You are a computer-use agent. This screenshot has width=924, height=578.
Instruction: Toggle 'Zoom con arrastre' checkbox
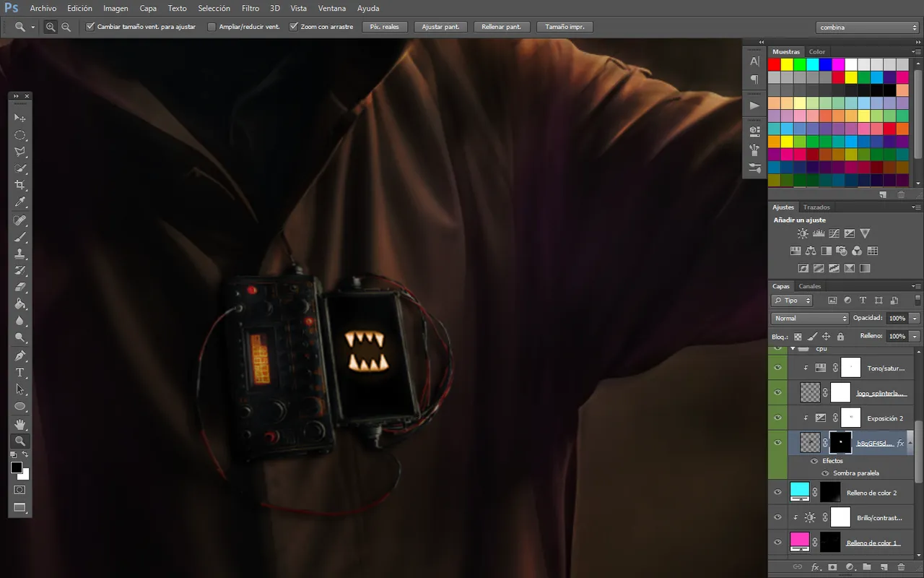294,27
